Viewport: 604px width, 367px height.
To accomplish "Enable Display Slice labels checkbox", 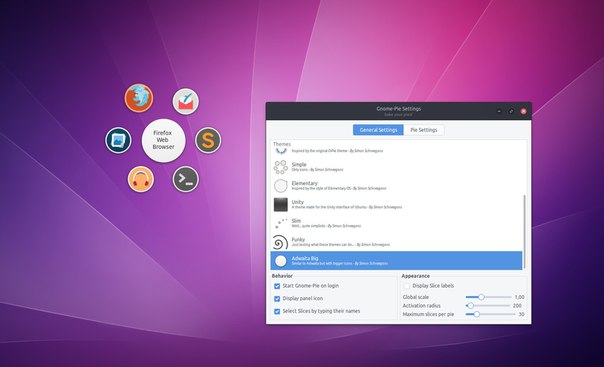I will (406, 286).
